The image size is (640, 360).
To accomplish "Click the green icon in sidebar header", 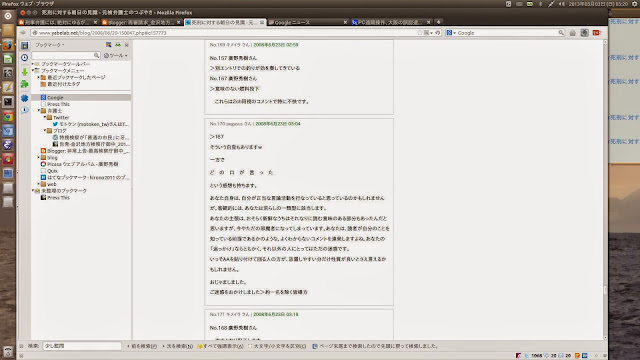I will tap(118, 45).
